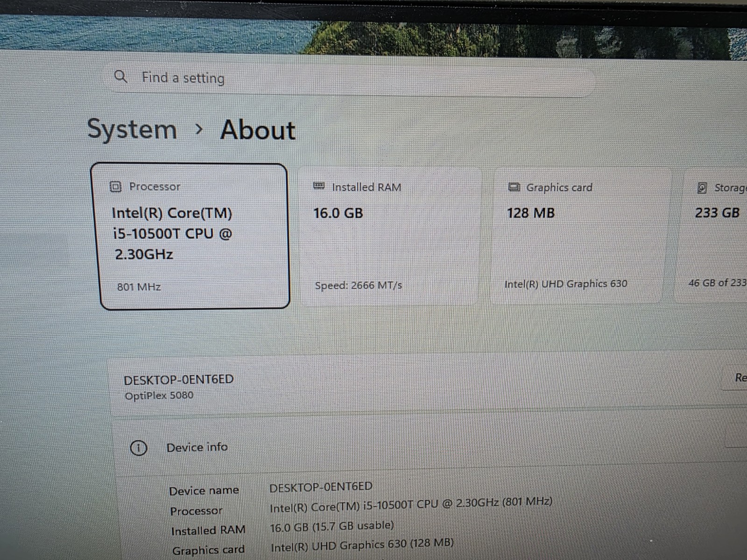Click the DESKTOP-0ENT6ED computer name header
The height and width of the screenshot is (560, 747).
(178, 379)
